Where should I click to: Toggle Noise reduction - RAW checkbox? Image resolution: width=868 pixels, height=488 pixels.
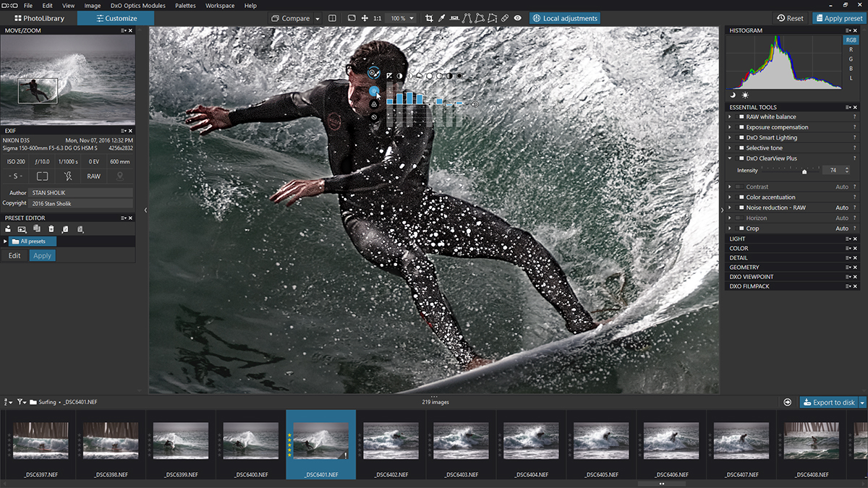click(741, 207)
